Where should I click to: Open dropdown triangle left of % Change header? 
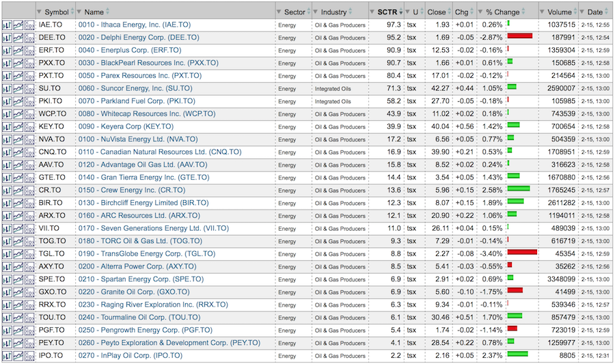(480, 12)
